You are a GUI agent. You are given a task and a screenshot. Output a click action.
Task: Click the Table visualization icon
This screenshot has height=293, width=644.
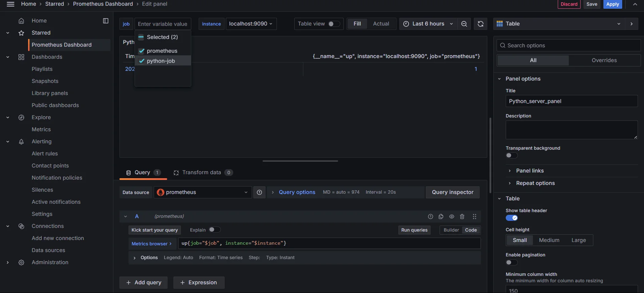pos(500,24)
